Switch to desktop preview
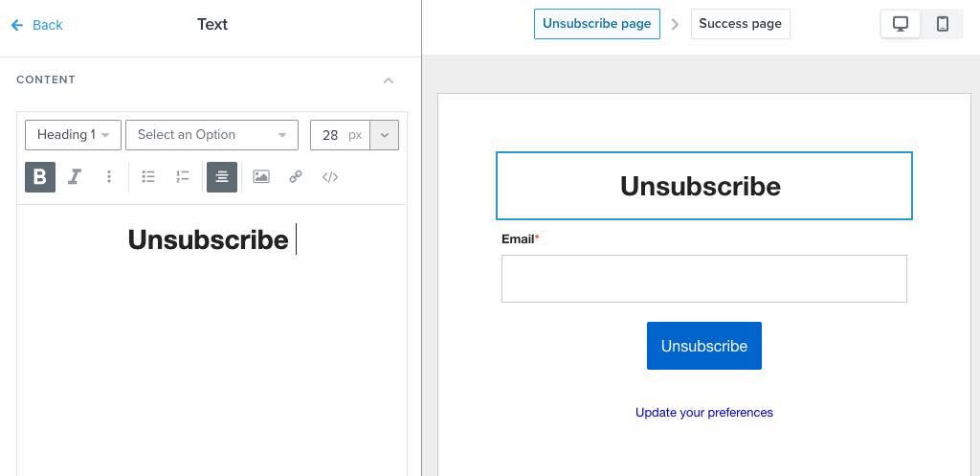Viewport: 980px width, 476px height. pyautogui.click(x=901, y=25)
